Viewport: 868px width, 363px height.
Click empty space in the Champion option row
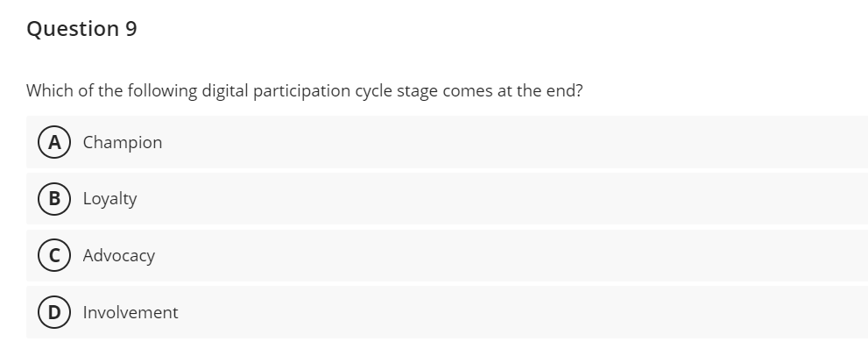526,142
